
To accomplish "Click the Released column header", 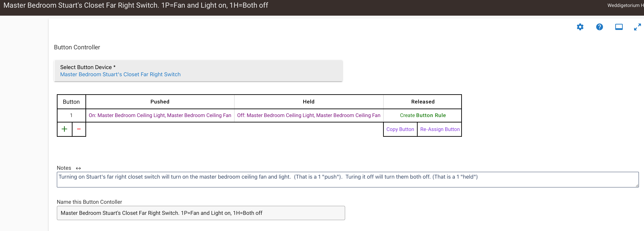I will point(423,102).
